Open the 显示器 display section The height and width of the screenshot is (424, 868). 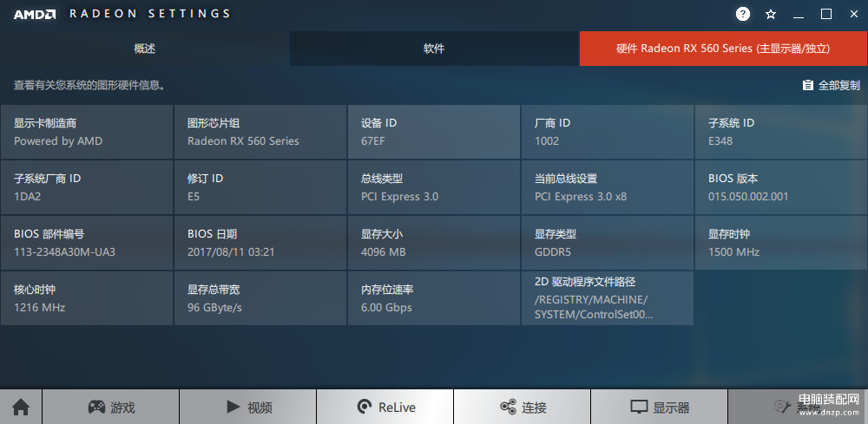pyautogui.click(x=660, y=408)
